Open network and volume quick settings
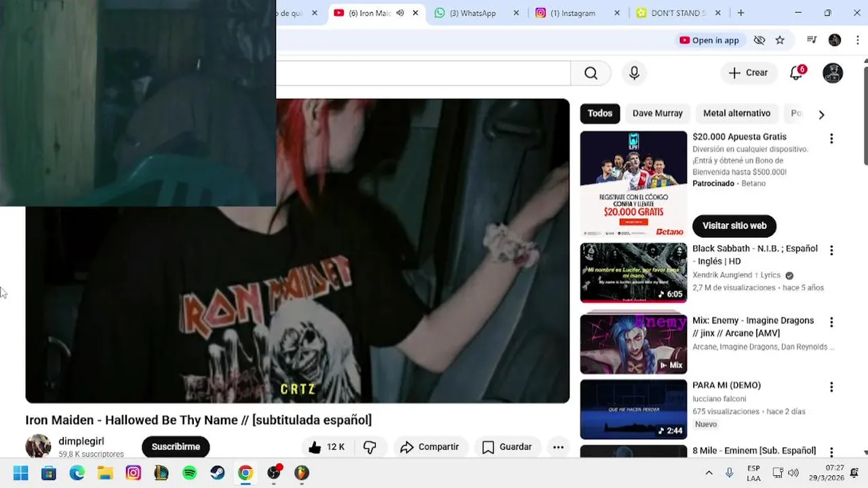Viewport: 868px width, 488px height. 785,473
